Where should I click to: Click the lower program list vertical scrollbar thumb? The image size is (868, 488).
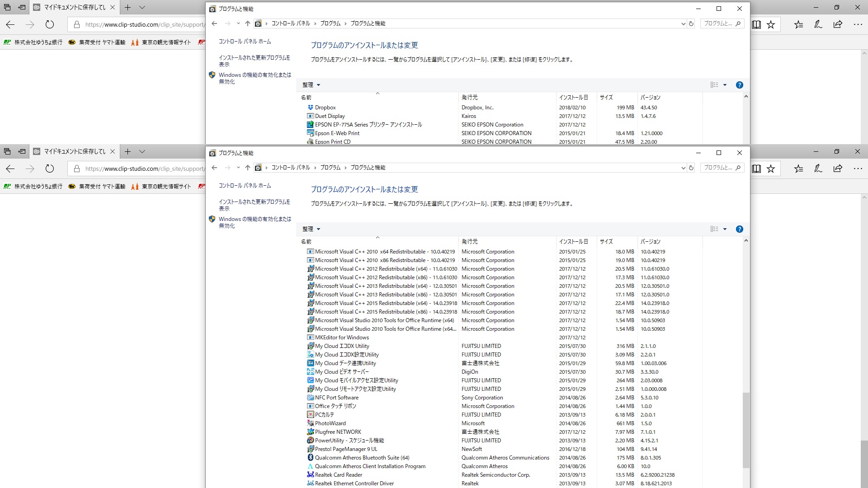746,429
